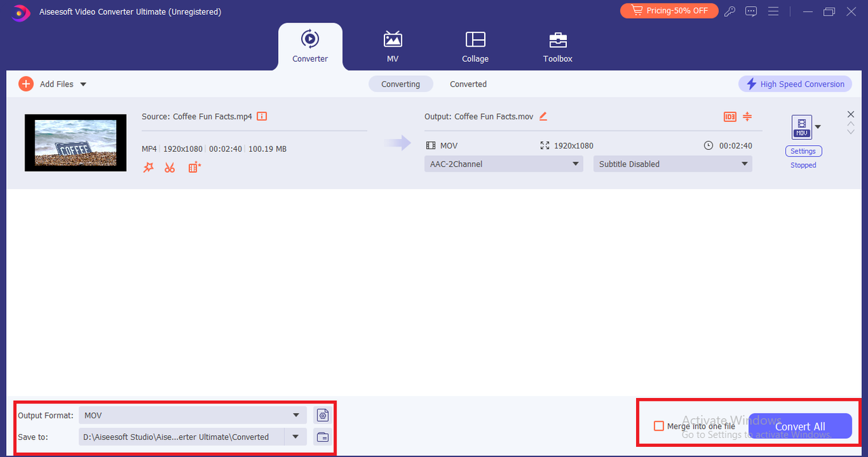Expand the format profile dropdown arrow
This screenshot has height=457, width=868.
click(x=817, y=127)
